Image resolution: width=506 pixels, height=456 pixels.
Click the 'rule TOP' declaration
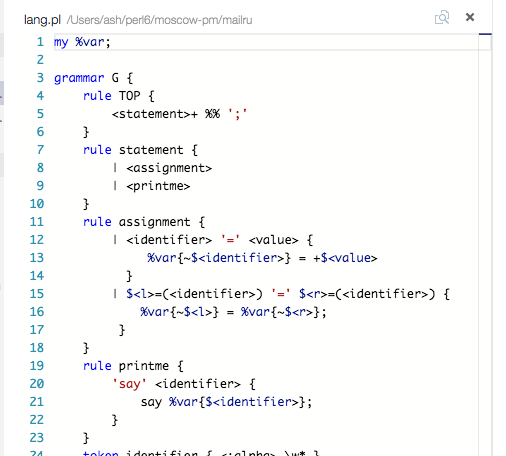(x=112, y=96)
